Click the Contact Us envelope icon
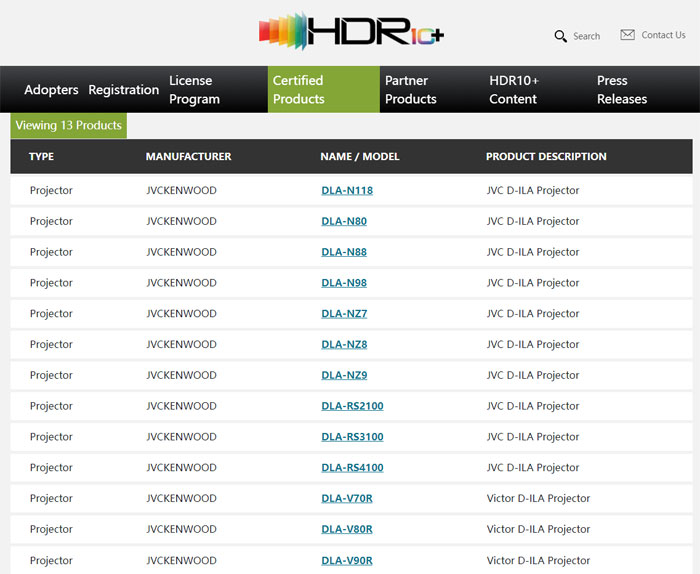 pyautogui.click(x=627, y=35)
